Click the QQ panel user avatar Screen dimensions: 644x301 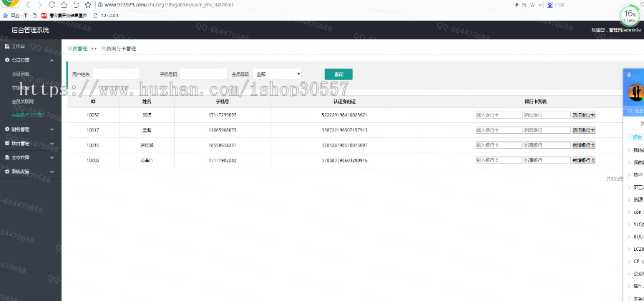(x=636, y=92)
